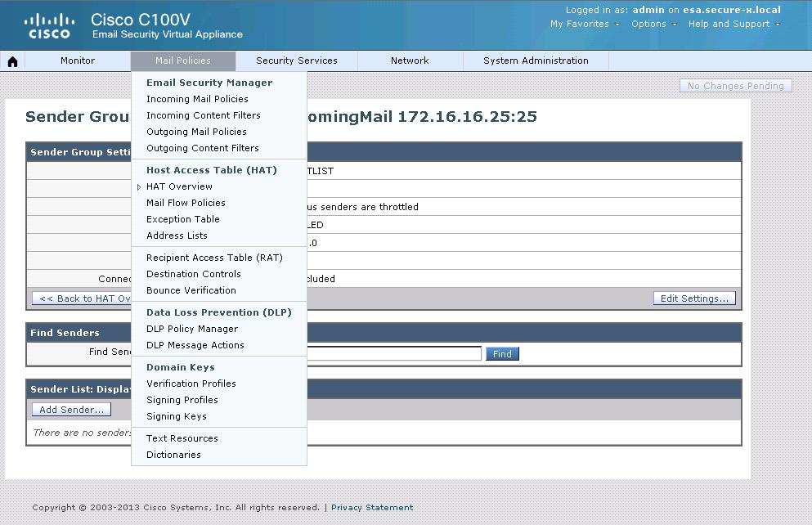Open Signing Profiles
Image resolution: width=812 pixels, height=525 pixels.
[x=182, y=400]
